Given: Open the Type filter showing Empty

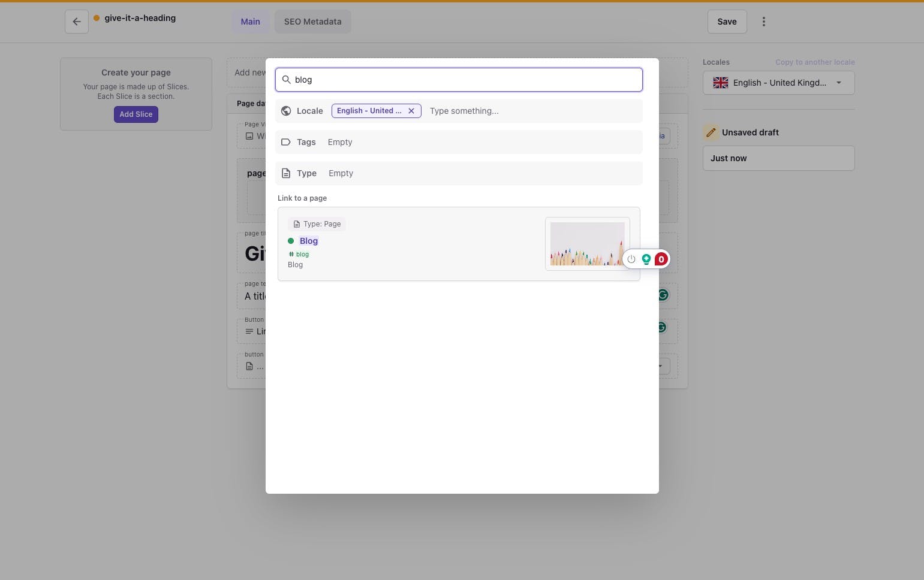Looking at the screenshot, I should pos(459,173).
